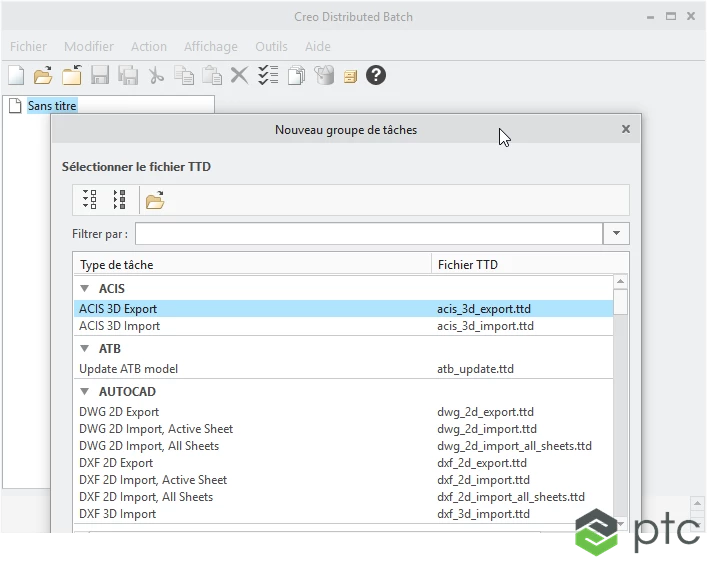Viewport: 707px width, 563px height.
Task: Select DXF 2D Import, Active Sheet row
Action: click(343, 480)
